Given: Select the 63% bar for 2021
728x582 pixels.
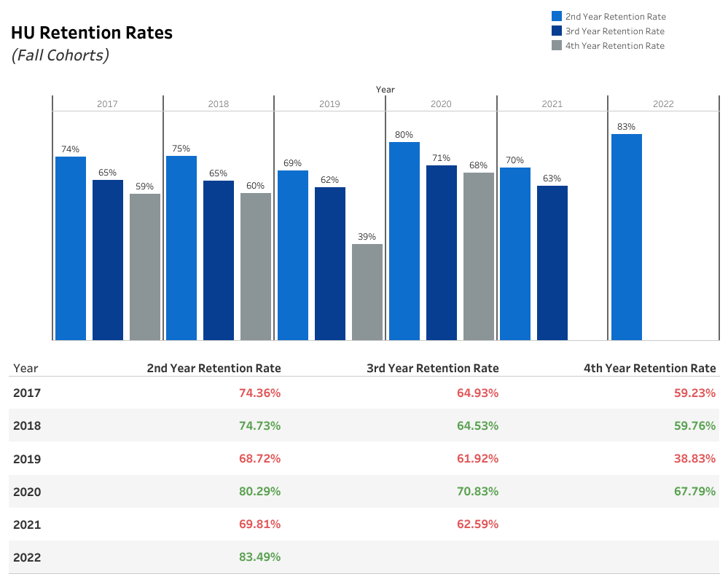Looking at the screenshot, I should (x=552, y=262).
